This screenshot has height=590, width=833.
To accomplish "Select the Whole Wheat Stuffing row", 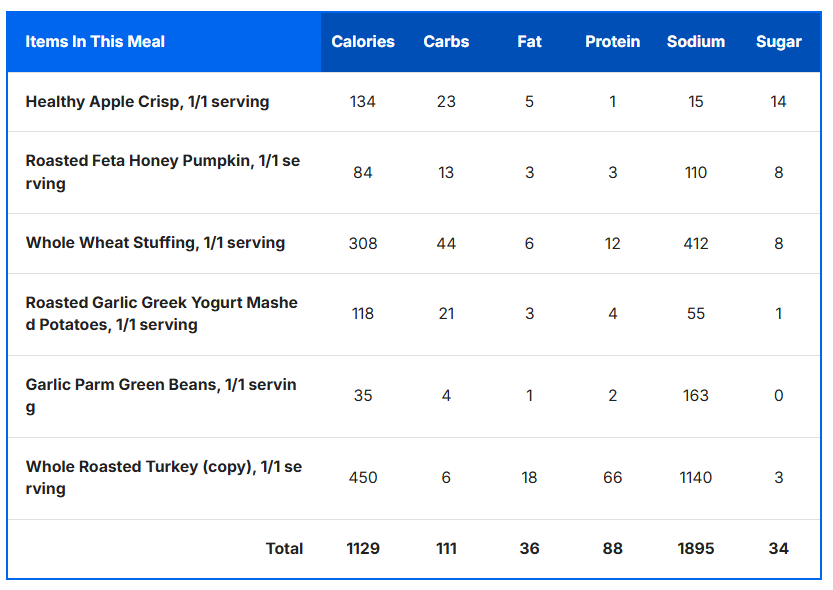I will click(x=155, y=243).
